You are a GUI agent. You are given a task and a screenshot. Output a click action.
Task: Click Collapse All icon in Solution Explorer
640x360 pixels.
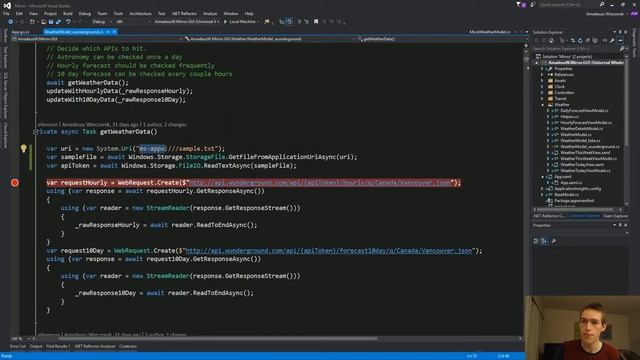coord(588,40)
